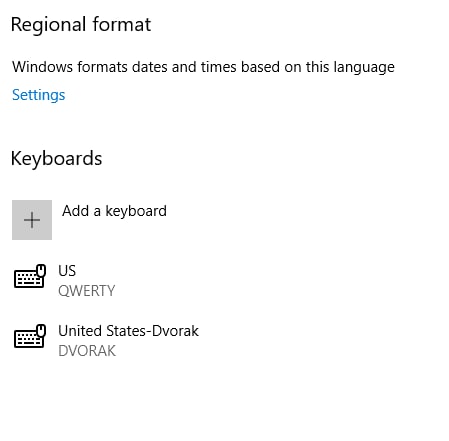Screen dimensions: 449x441
Task: Select the US QWERTY keyboard icon
Action: coord(30,276)
